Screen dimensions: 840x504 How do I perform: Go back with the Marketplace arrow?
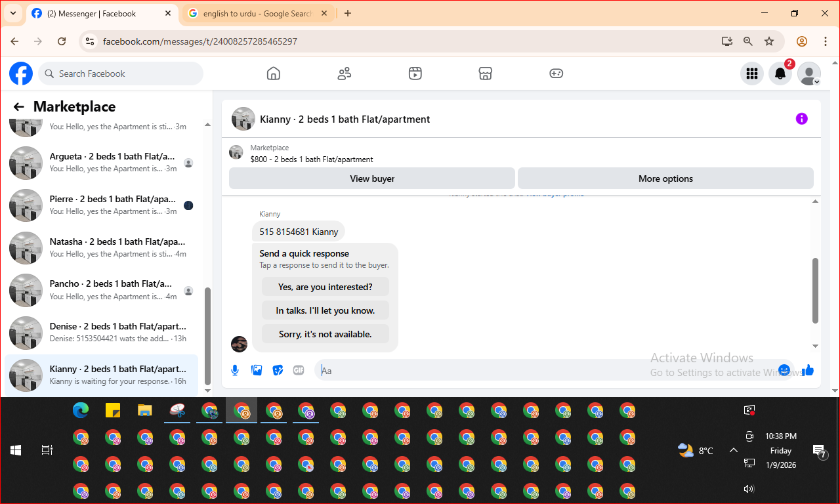pos(18,107)
